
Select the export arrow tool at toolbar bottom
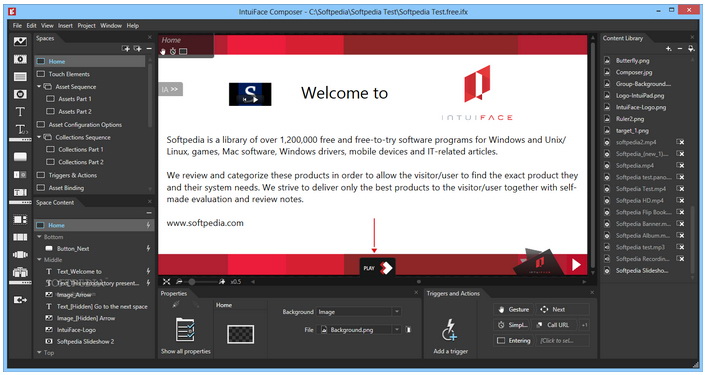click(x=20, y=300)
